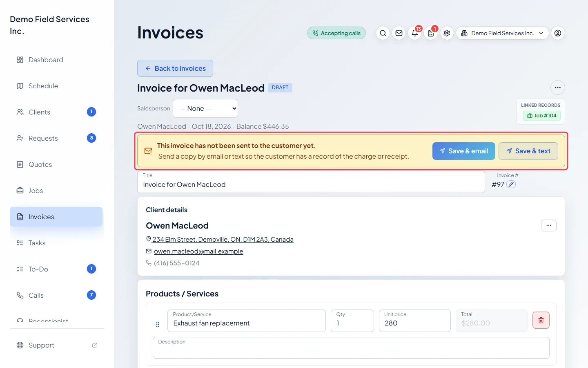The width and height of the screenshot is (588, 368).
Task: Select Invoices in sidebar
Action: [x=56, y=217]
